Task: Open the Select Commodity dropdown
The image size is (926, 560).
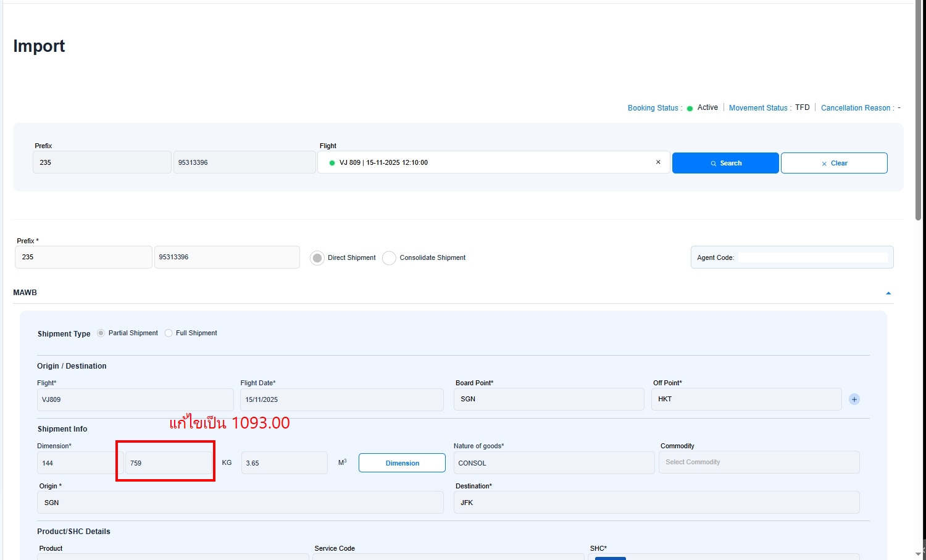Action: click(759, 462)
